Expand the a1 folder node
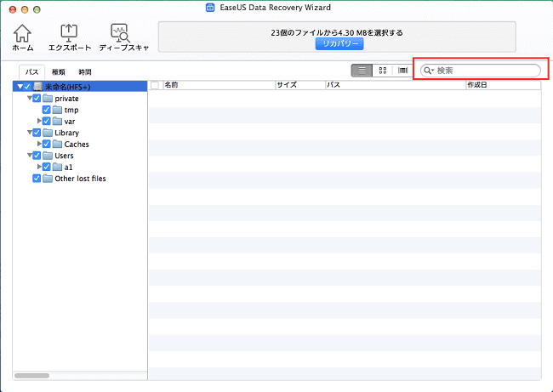 tap(39, 167)
